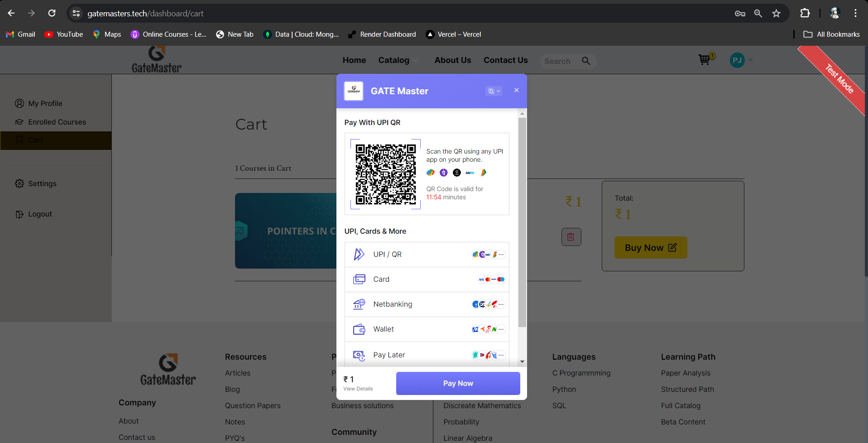Select the UPI / QR payment option icon
The image size is (868, 443).
pyautogui.click(x=359, y=254)
